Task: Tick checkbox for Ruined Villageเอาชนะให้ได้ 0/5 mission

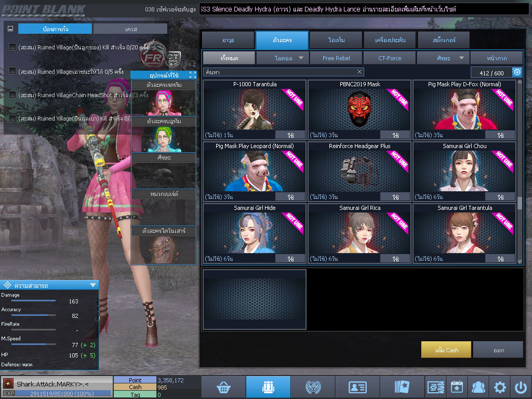Action: (12, 71)
